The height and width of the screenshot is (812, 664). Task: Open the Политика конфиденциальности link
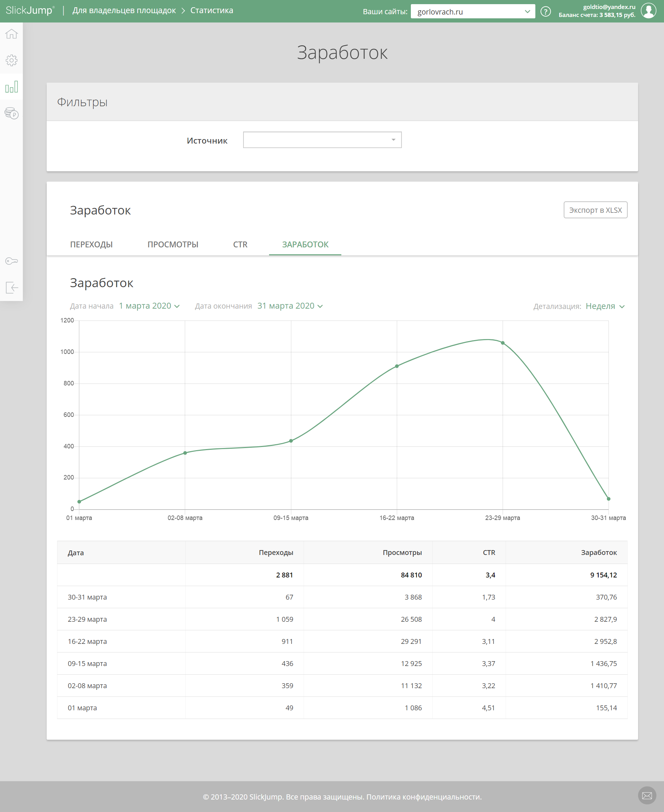tap(423, 797)
